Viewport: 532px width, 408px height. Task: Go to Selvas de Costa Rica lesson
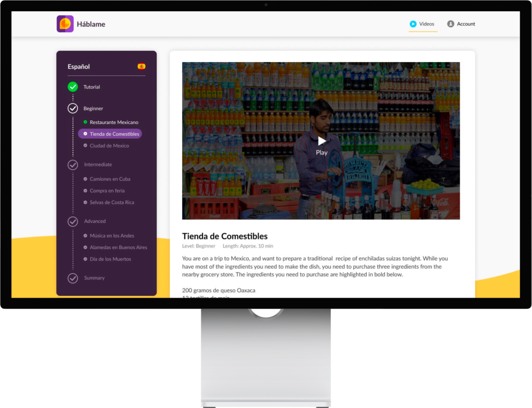click(112, 202)
